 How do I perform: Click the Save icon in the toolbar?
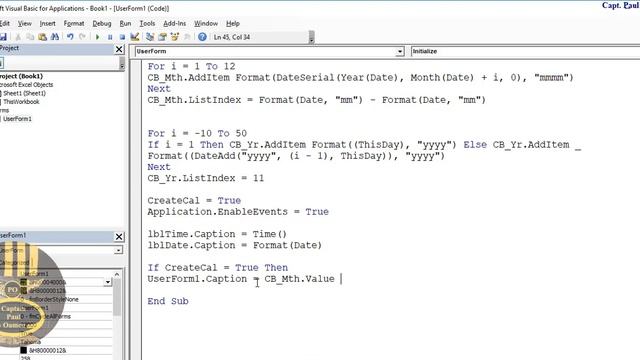[3, 37]
